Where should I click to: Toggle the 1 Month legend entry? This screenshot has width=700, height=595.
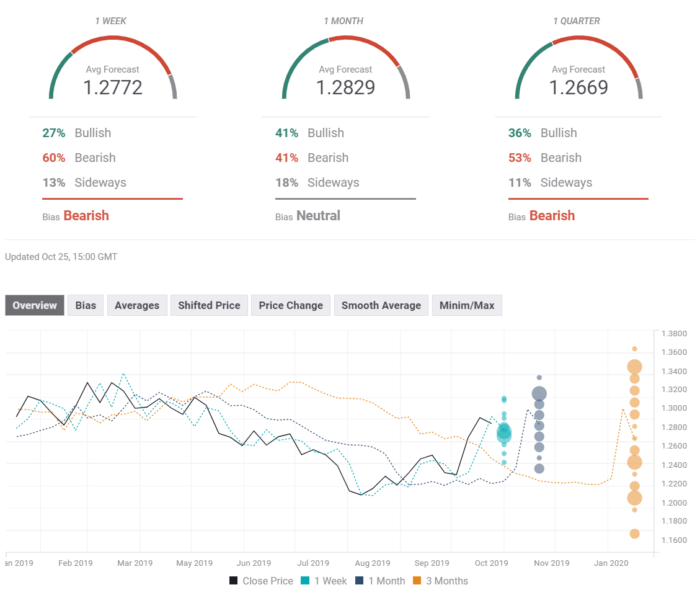380,581
